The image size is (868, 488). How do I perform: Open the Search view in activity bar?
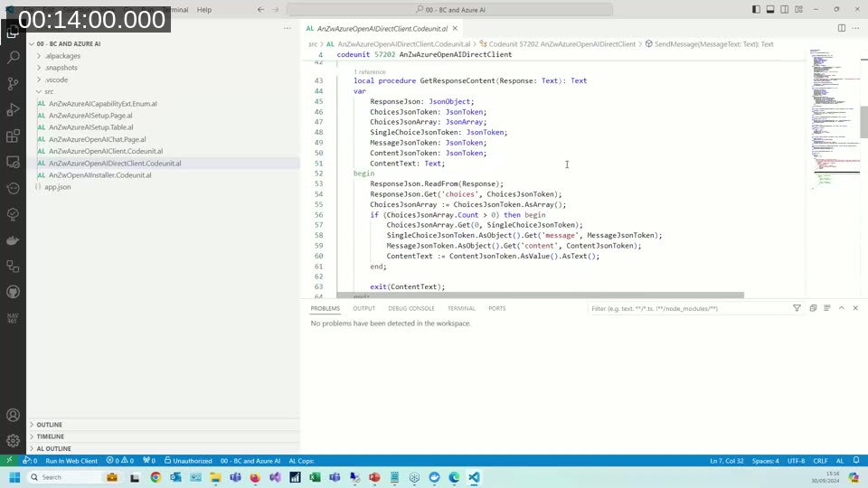(13, 57)
